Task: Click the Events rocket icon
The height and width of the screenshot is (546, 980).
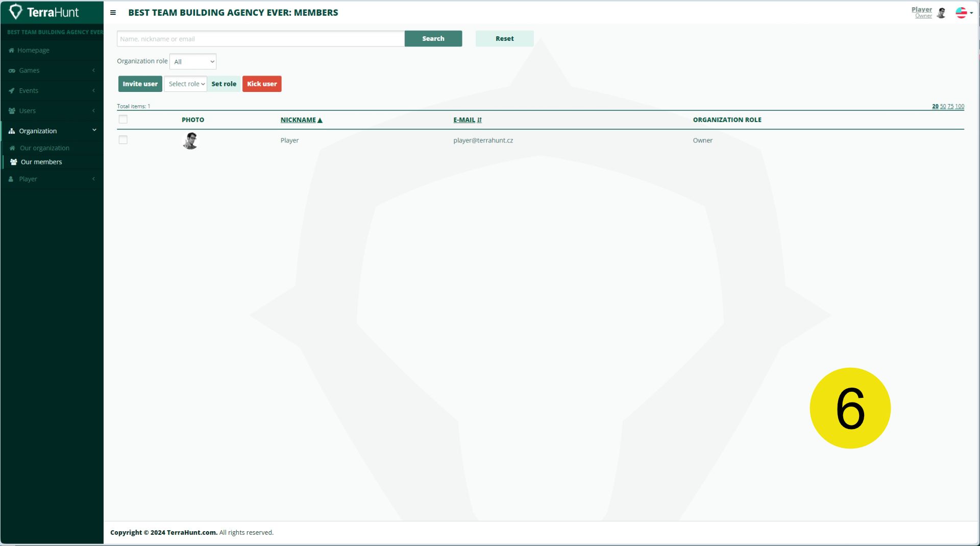Action: [x=12, y=90]
